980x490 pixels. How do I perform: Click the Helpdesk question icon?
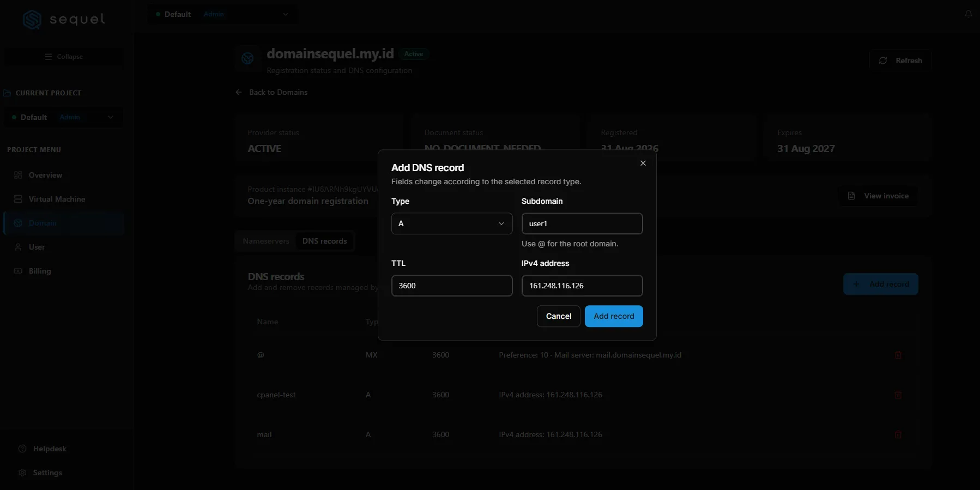coord(22,449)
